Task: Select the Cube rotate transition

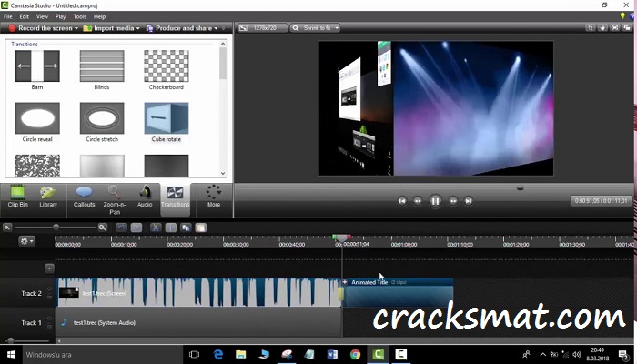Action: (167, 122)
